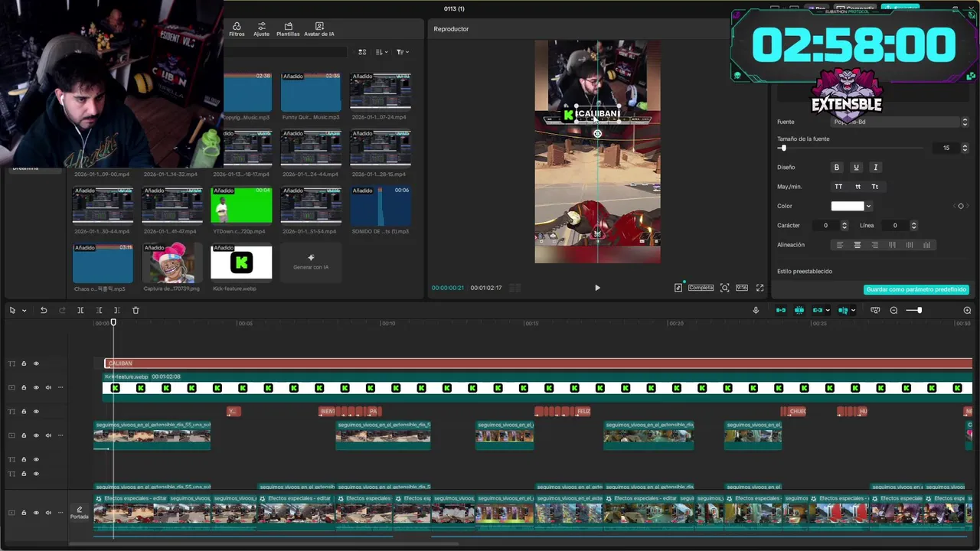
Task: Click Guardar como parámetro predefinido
Action: point(916,290)
